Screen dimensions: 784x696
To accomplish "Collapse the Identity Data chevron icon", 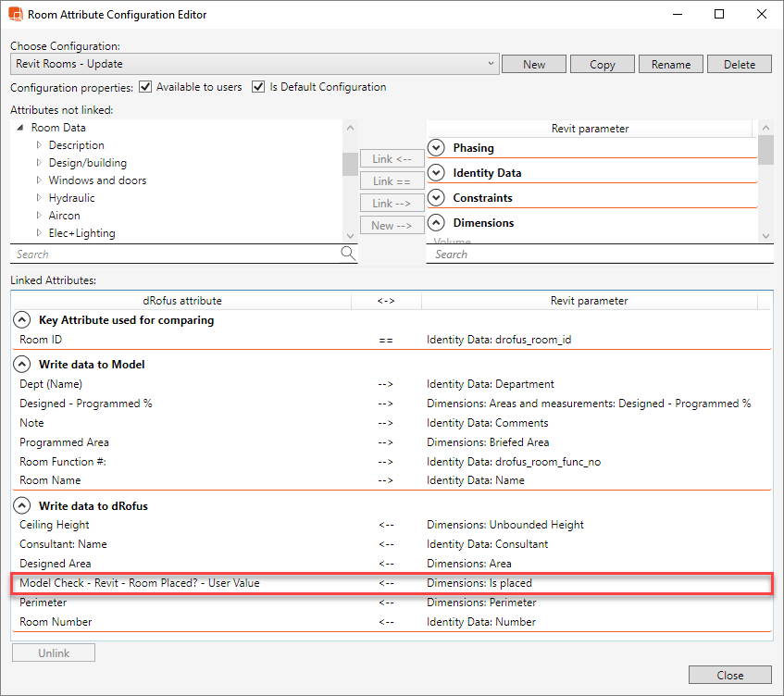I will pos(435,172).
